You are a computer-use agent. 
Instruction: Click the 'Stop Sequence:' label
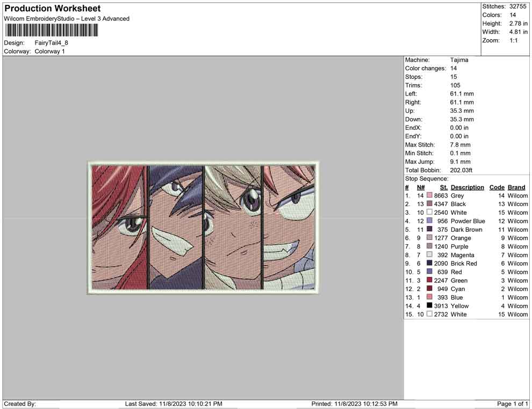427,179
